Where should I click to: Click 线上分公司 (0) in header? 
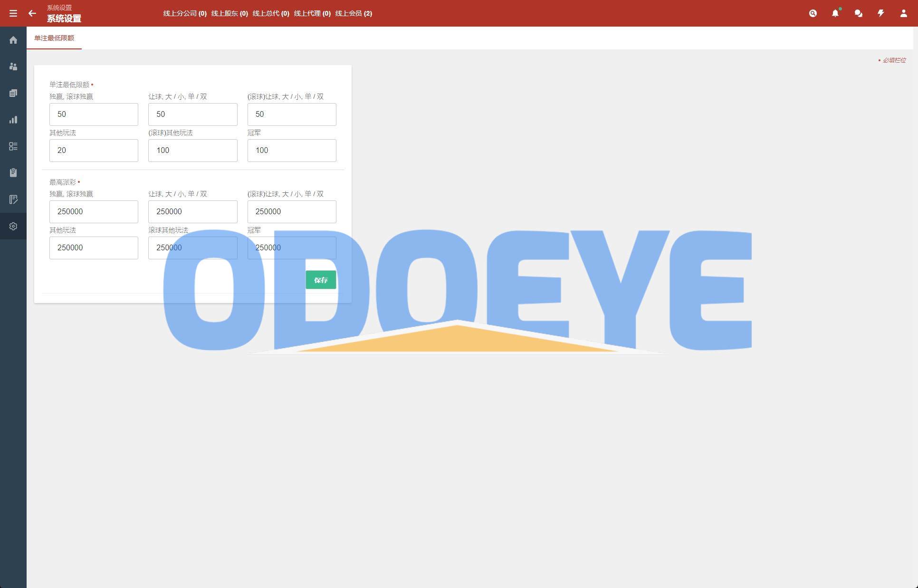click(185, 13)
